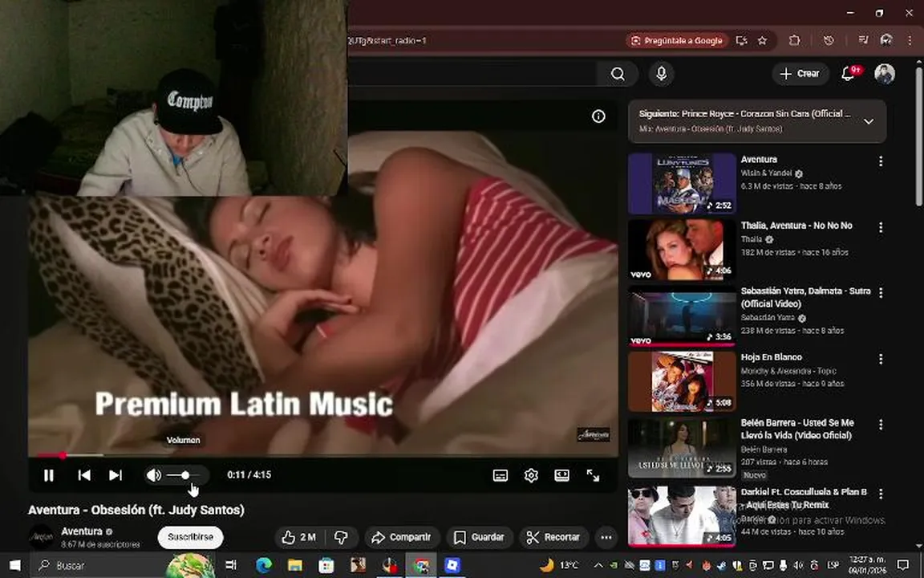Click the Sebastián Yatra channel name
Image resolution: width=924 pixels, height=578 pixels.
[x=768, y=317]
